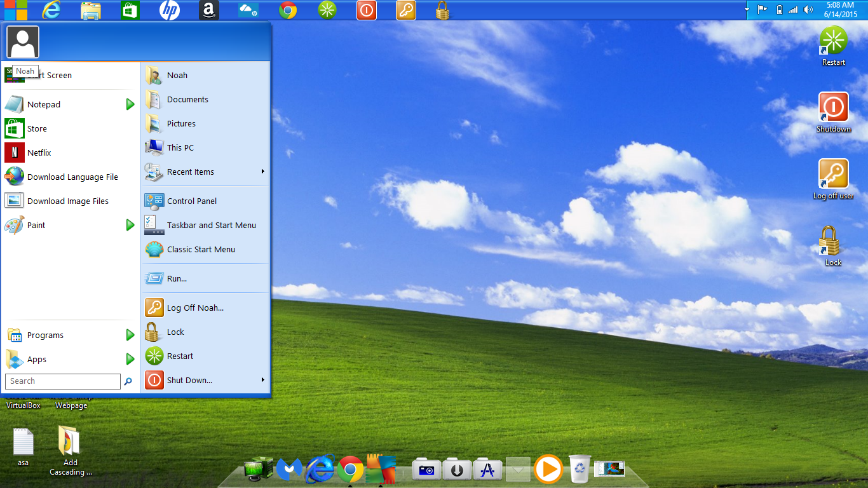The image size is (868, 488).
Task: Expand the Notepad submenu arrow
Action: pyautogui.click(x=130, y=104)
